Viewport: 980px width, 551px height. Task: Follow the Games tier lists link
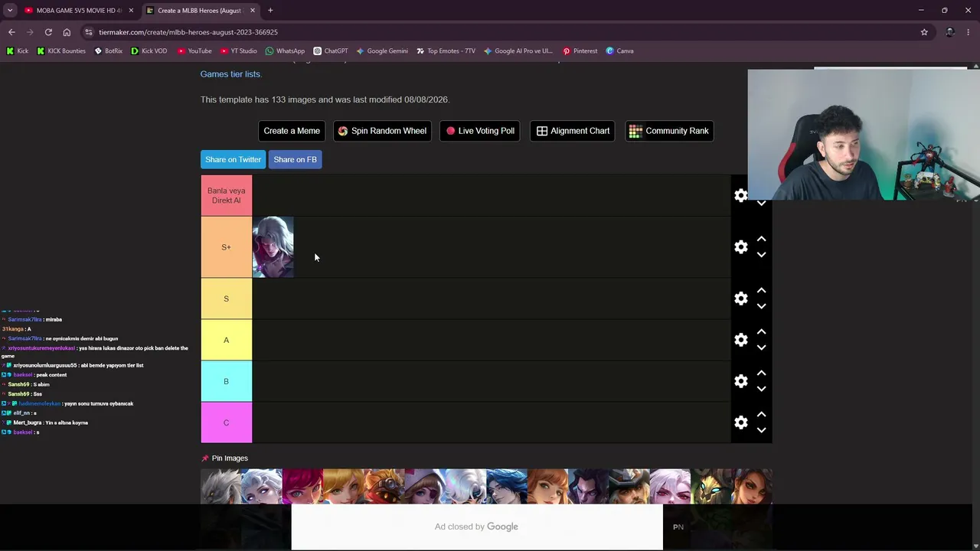tap(230, 74)
